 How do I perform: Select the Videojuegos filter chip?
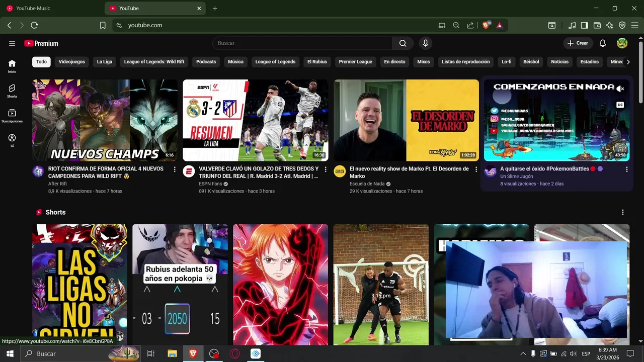tap(71, 62)
